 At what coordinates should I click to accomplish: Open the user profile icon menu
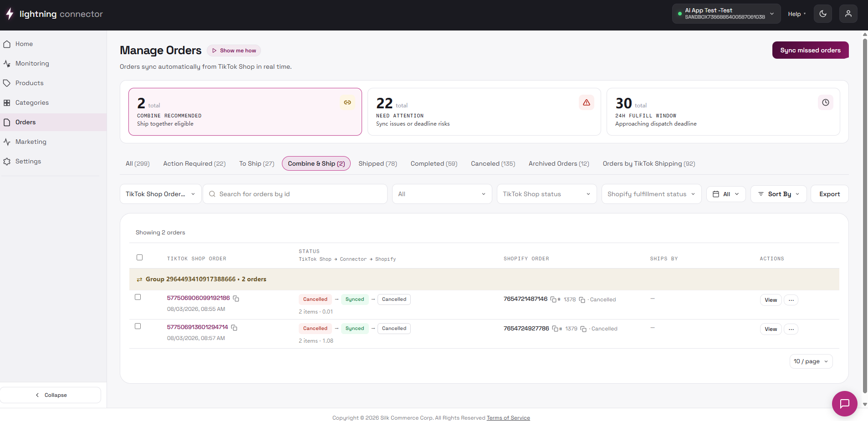click(848, 14)
